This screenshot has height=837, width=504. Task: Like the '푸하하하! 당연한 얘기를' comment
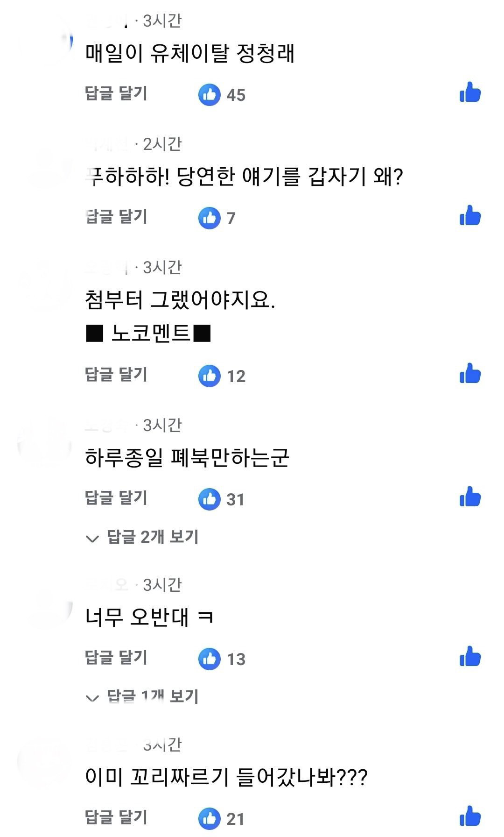470,216
